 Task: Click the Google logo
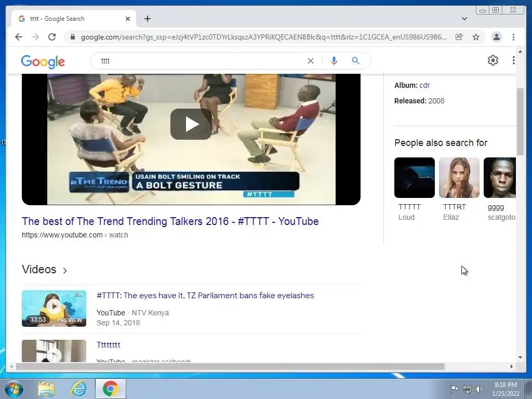43,61
